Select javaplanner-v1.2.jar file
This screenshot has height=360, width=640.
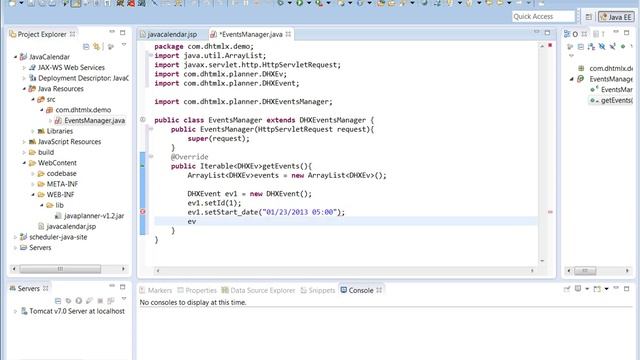click(x=90, y=216)
